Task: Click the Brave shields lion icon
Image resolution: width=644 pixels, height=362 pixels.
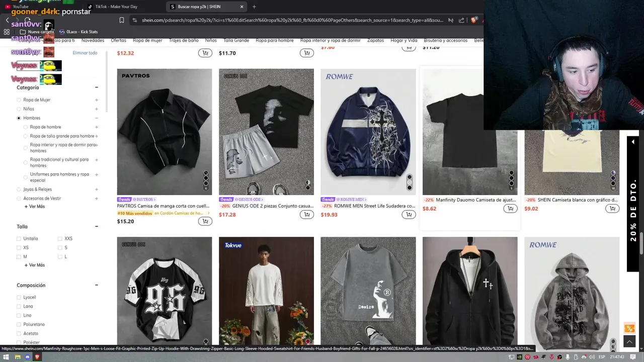Action: click(x=474, y=20)
